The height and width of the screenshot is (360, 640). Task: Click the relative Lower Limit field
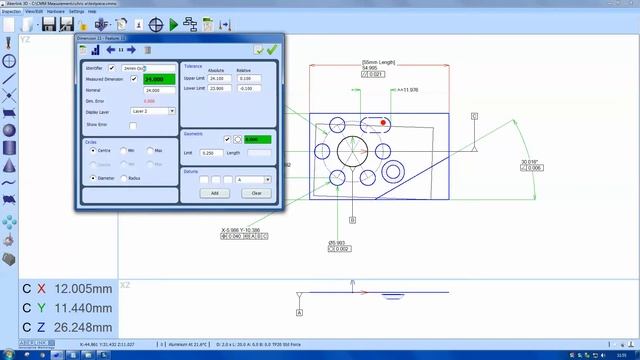coord(249,88)
